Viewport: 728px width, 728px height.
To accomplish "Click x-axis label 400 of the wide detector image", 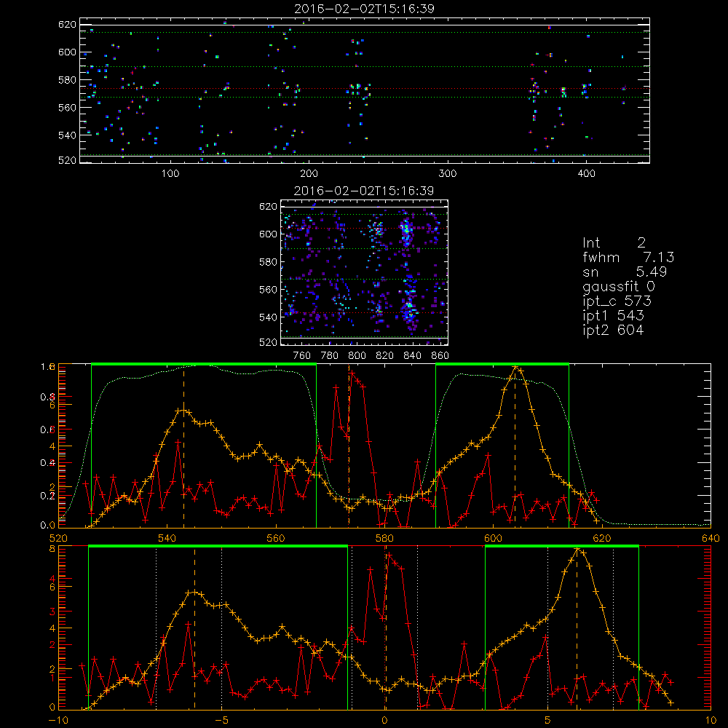I will click(586, 174).
